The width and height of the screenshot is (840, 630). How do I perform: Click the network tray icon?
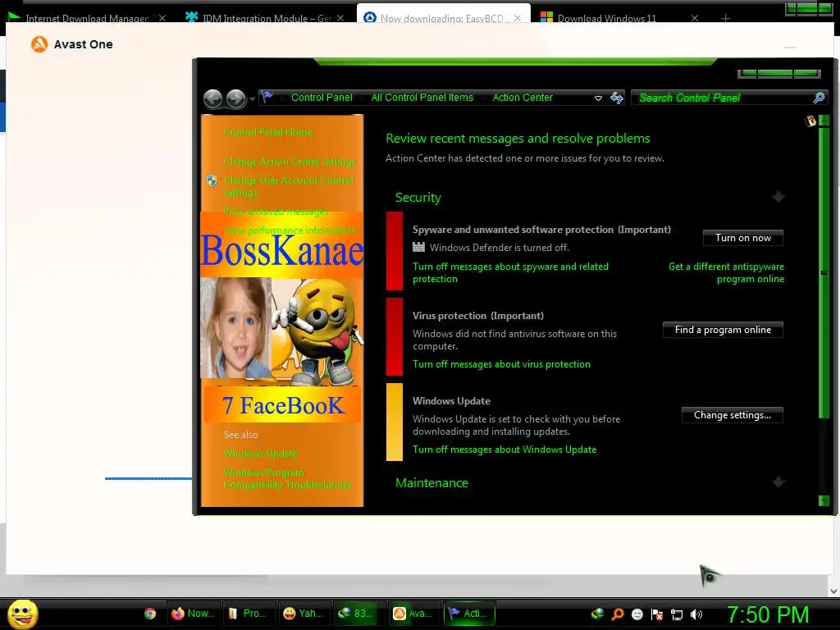677,614
